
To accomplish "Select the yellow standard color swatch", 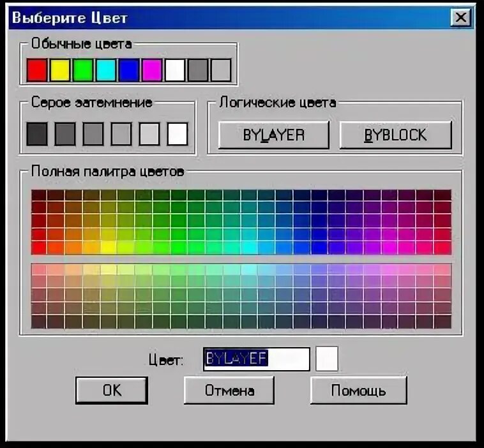I will (x=60, y=70).
